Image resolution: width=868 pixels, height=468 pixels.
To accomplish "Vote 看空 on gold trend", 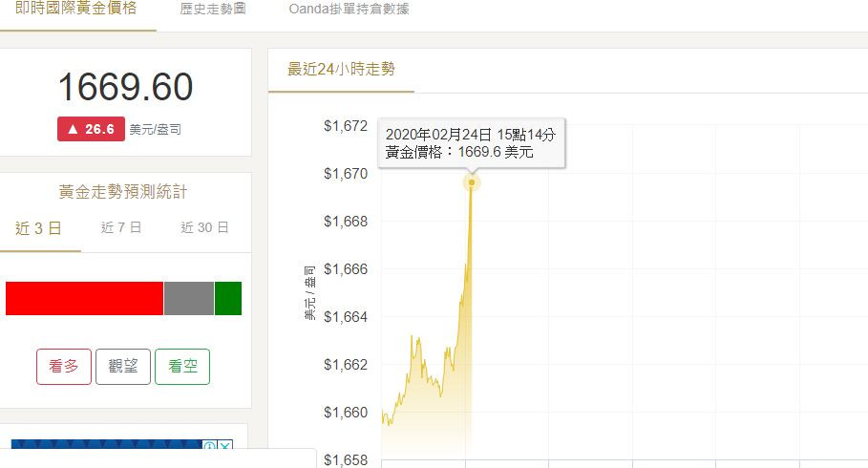I will pos(182,366).
